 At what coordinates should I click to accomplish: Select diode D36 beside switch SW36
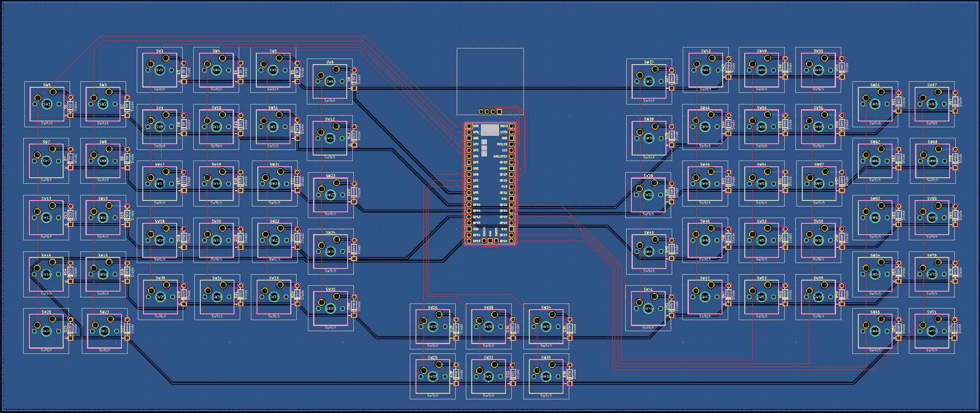pyautogui.click(x=569, y=374)
